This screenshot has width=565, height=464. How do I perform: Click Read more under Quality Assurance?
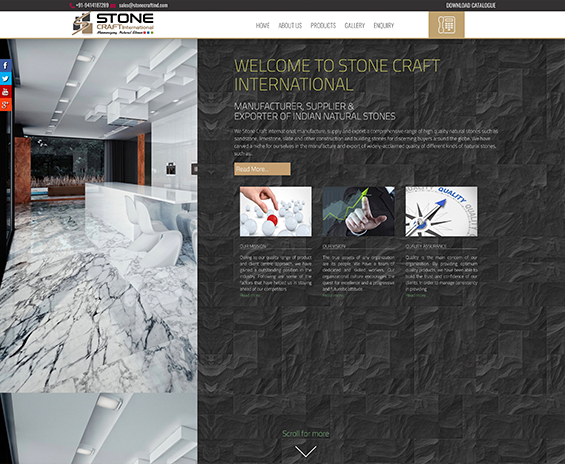(x=415, y=295)
